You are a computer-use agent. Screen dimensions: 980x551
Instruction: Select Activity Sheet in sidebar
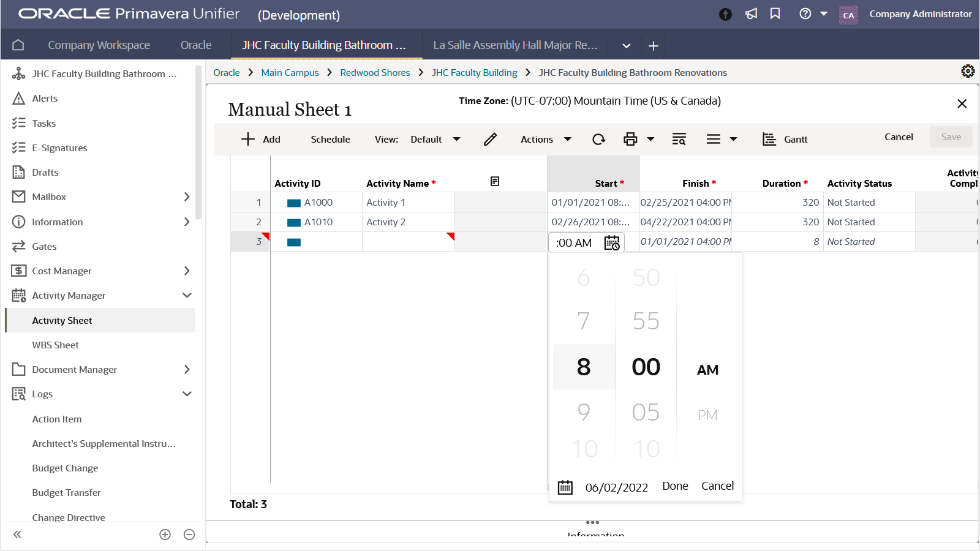[62, 320]
